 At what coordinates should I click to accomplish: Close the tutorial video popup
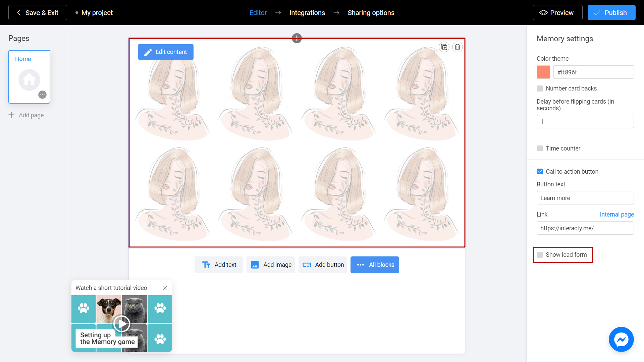[165, 288]
